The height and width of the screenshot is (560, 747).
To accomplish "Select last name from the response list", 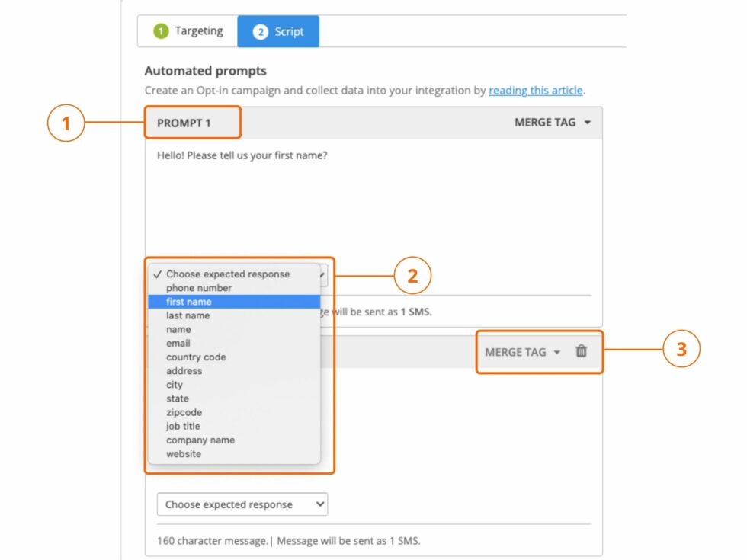I will coord(188,315).
